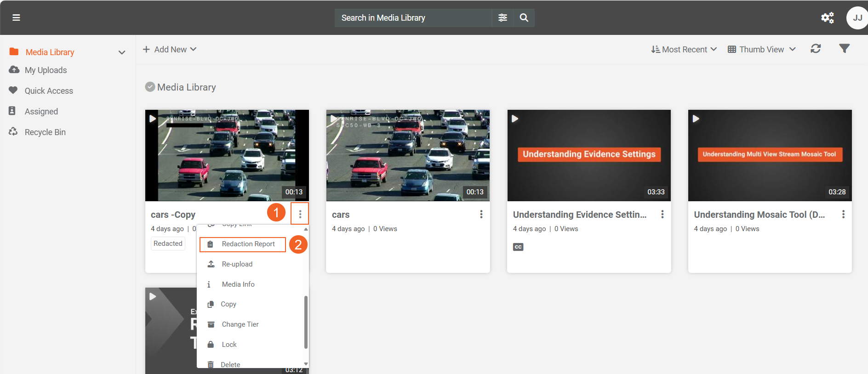
Task: Open options for Understanding Mosaic Tool video
Action: (843, 214)
